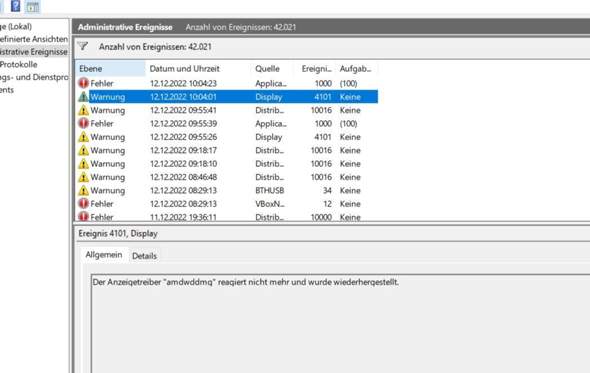Screen dimensions: 590x373
Task: Sort by the Aufgab... column header
Action: pyautogui.click(x=356, y=69)
